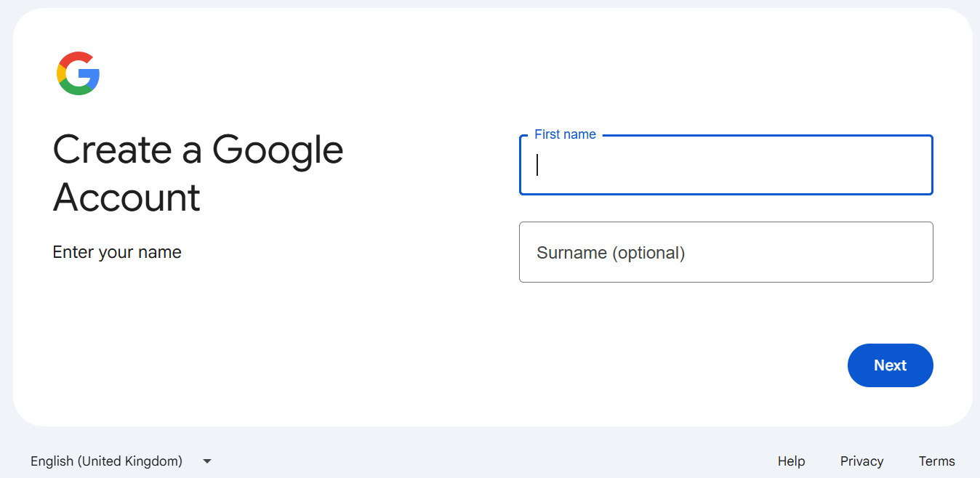The width and height of the screenshot is (980, 478).
Task: Click the word 'Google' in the heading
Action: tap(278, 150)
